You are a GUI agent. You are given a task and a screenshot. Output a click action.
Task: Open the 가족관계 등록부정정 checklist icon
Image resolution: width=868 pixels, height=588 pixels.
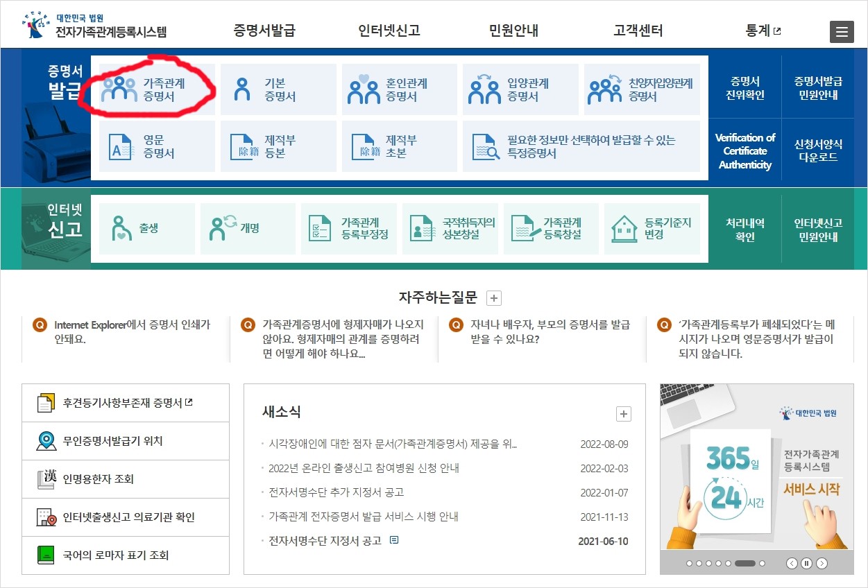click(320, 228)
